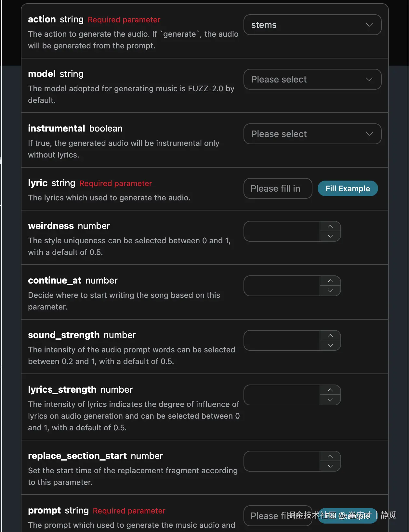The image size is (409, 532).
Task: Raise sound_strength using the up arrow
Action: [x=330, y=336]
